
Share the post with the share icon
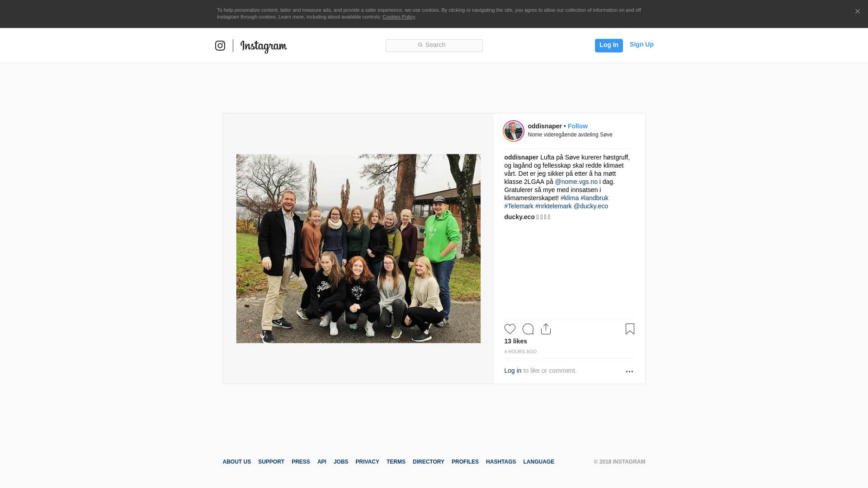[546, 329]
